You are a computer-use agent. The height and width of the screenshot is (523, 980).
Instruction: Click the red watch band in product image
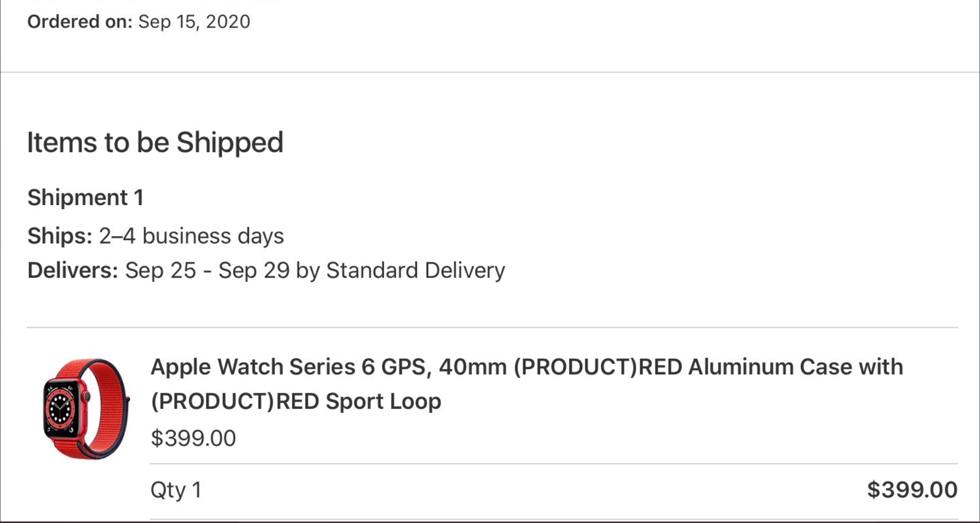(x=106, y=409)
